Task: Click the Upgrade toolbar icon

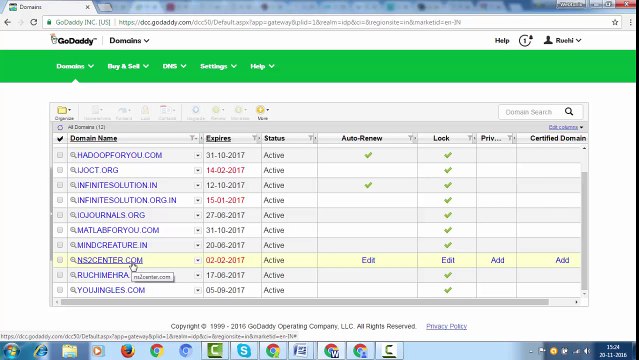Action: coord(196,112)
